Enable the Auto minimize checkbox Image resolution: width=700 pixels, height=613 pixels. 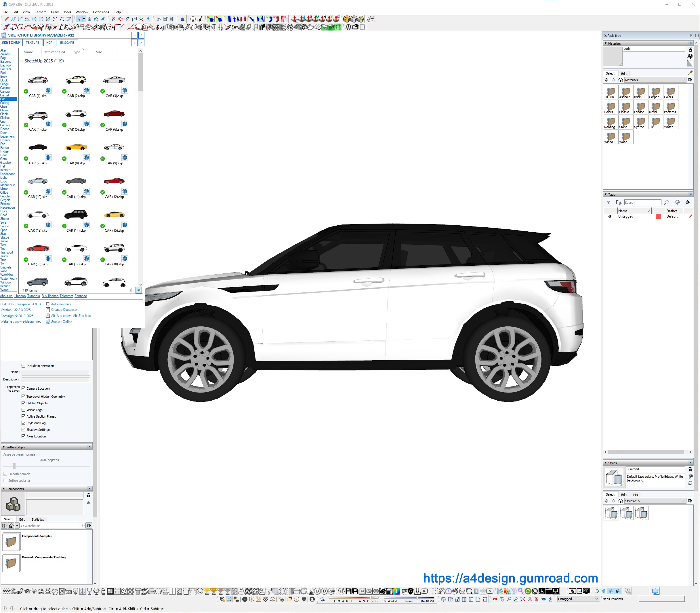pyautogui.click(x=48, y=304)
